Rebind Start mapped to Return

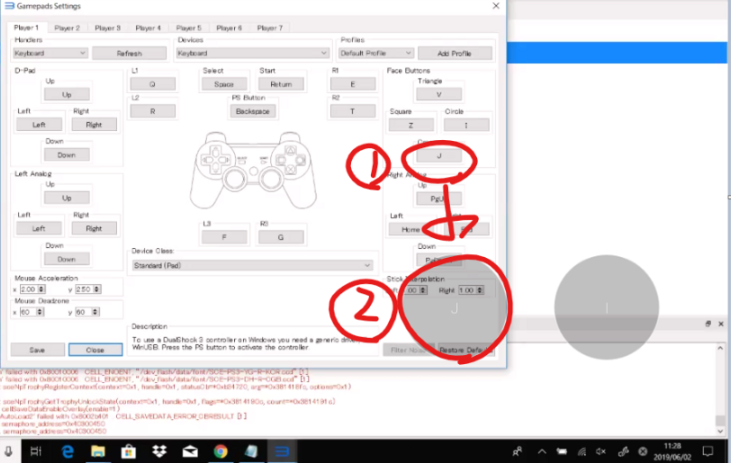[281, 84]
